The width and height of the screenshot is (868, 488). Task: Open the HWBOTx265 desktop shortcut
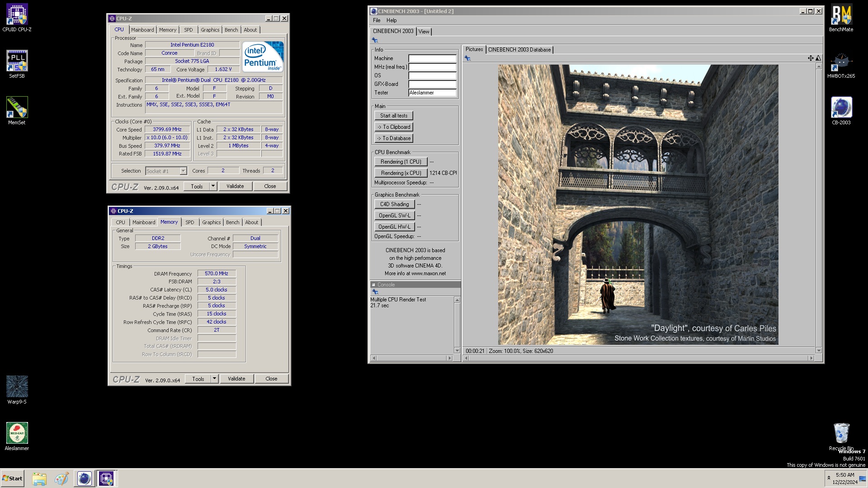point(841,65)
